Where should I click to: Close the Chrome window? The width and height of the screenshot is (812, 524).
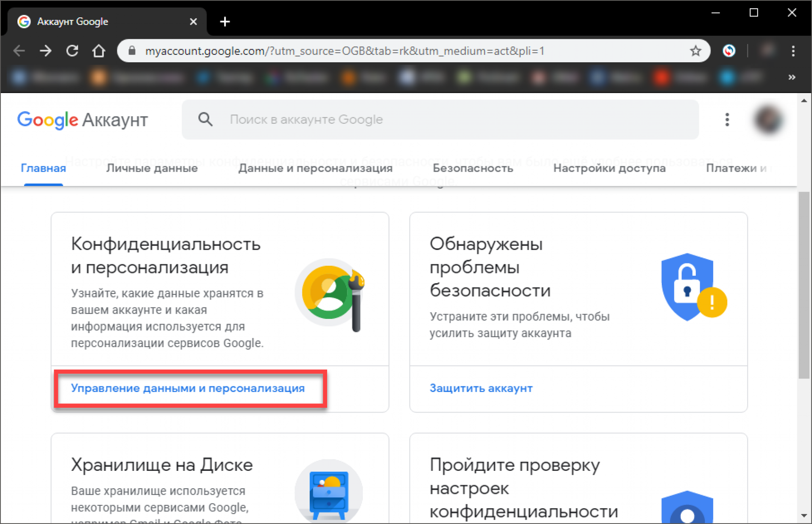tap(792, 13)
